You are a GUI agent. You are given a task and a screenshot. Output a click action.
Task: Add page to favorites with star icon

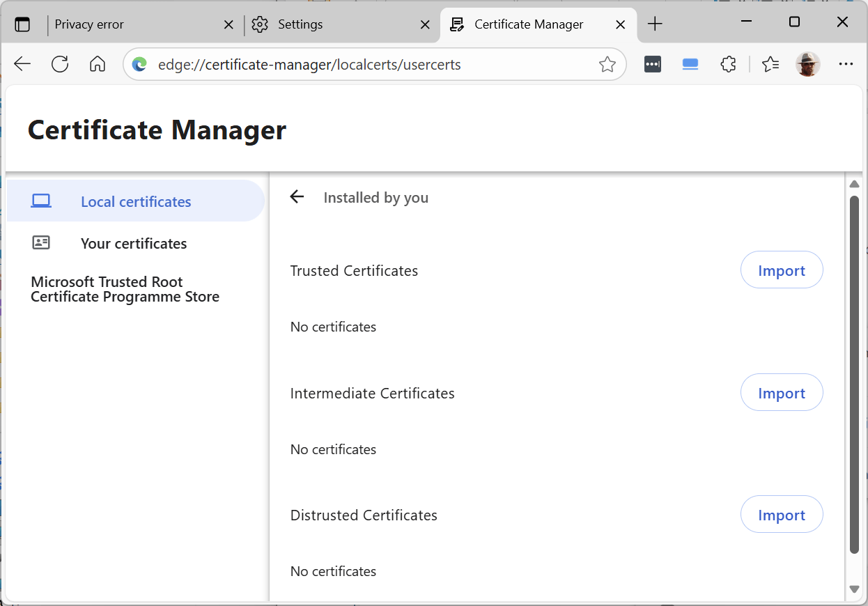[607, 65]
